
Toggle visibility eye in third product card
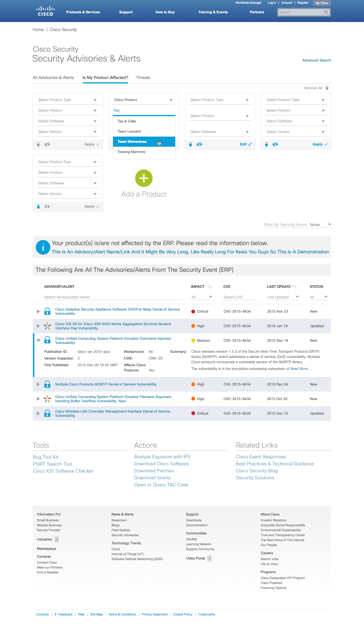pos(199,144)
